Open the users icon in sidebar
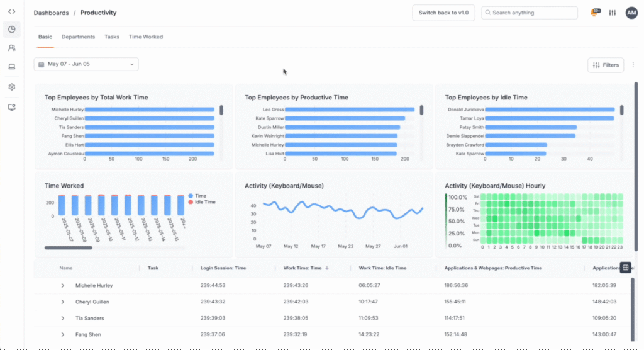Image resolution: width=644 pixels, height=350 pixels. tap(11, 48)
